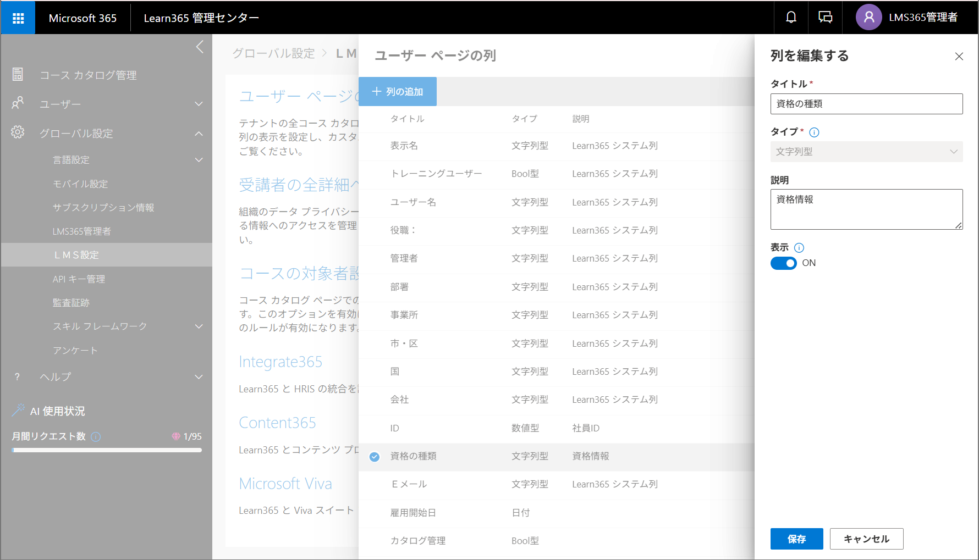Image resolution: width=979 pixels, height=560 pixels.
Task: Click the グローバル設定 breadcrumb link
Action: tap(273, 53)
